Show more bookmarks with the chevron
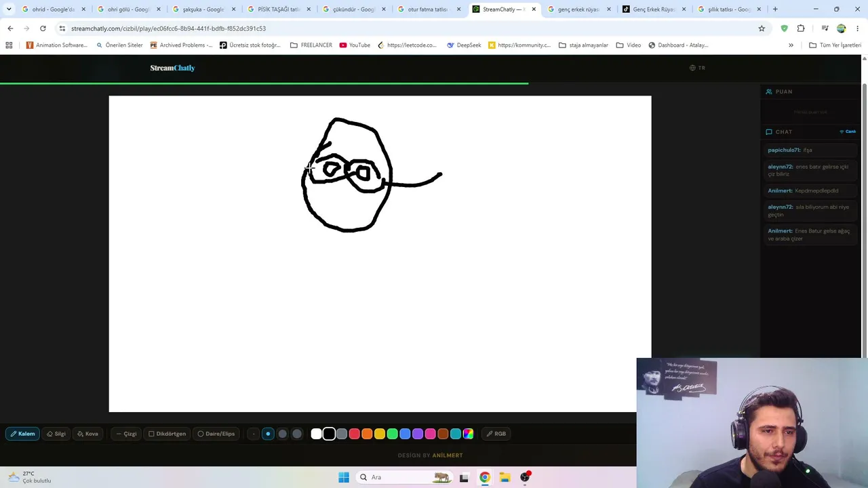Viewport: 868px width, 488px height. [x=791, y=45]
